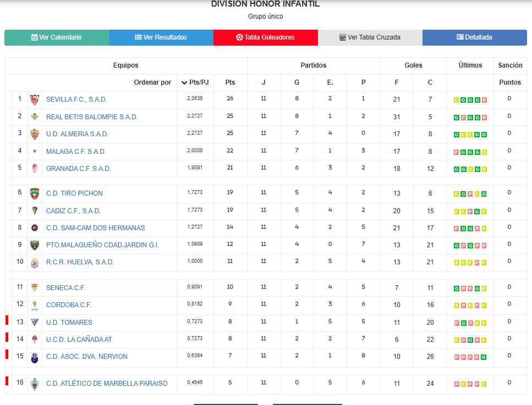Open the Ver Tabla Cruzada tab
This screenshot has width=532, height=405.
click(370, 37)
